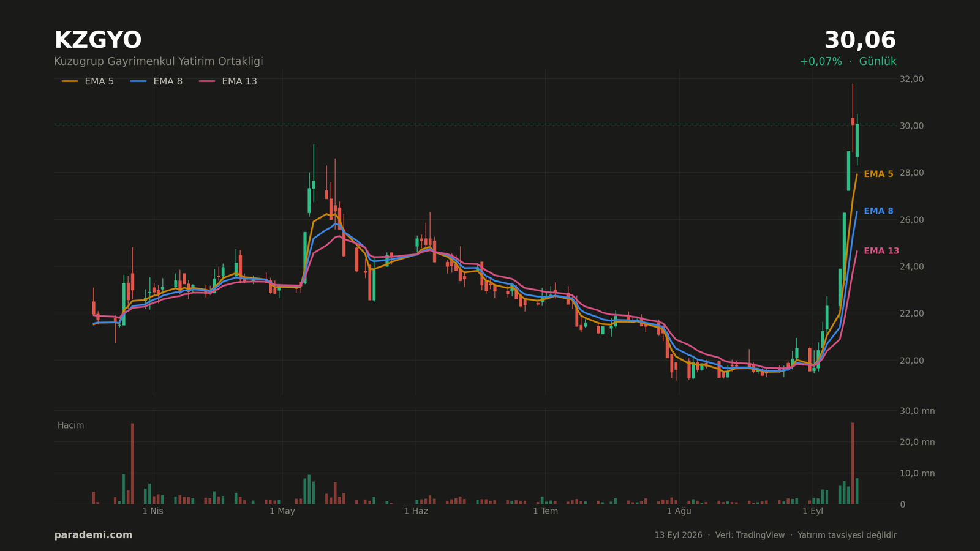Click the 20,00 price axis label
Viewport: 980px width, 551px height.
(x=911, y=361)
